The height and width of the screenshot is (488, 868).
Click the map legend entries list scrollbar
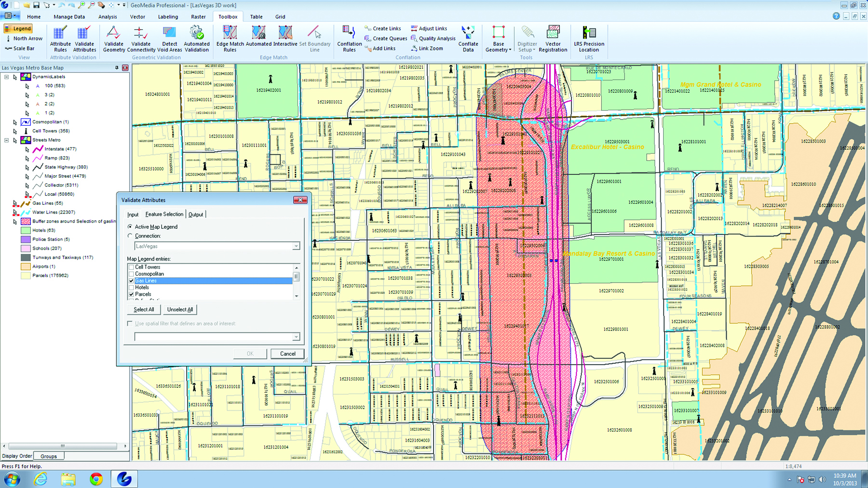coord(296,281)
